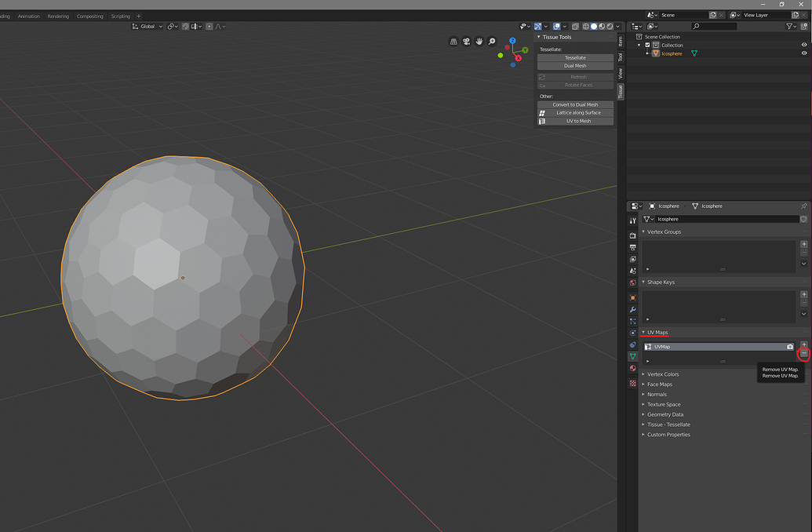
Task: Switch to material preview shading
Action: pyautogui.click(x=603, y=27)
